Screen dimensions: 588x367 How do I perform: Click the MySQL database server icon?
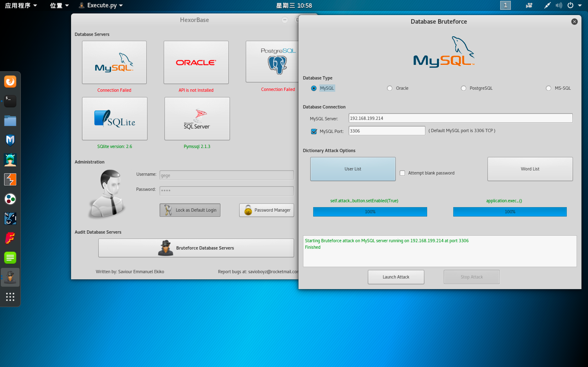[x=114, y=62]
